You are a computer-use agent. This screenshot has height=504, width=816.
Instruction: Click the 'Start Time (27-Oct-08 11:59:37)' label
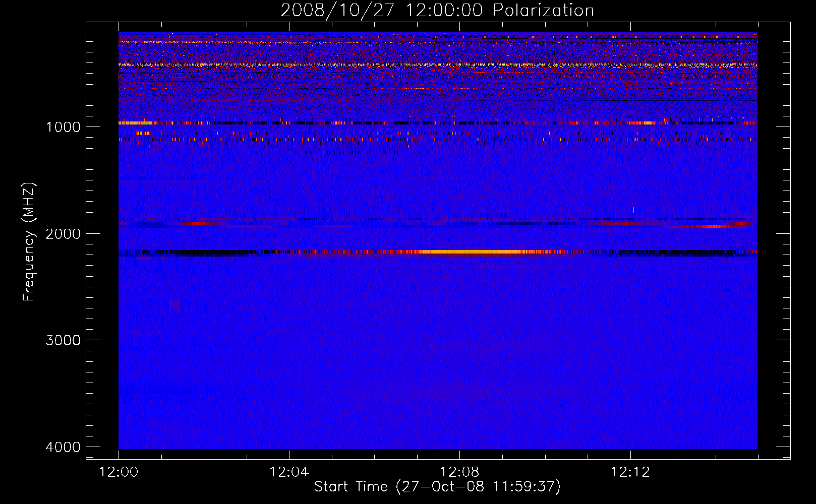click(437, 487)
